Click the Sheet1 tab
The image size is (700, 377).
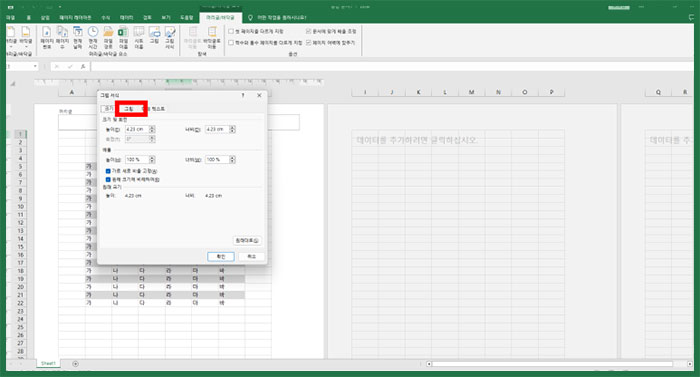point(48,364)
